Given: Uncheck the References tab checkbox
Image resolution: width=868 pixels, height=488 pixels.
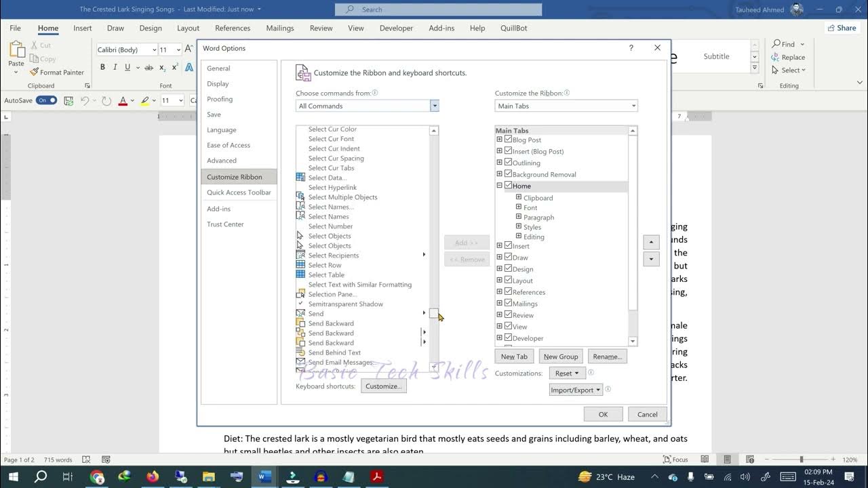Looking at the screenshot, I should point(509,292).
